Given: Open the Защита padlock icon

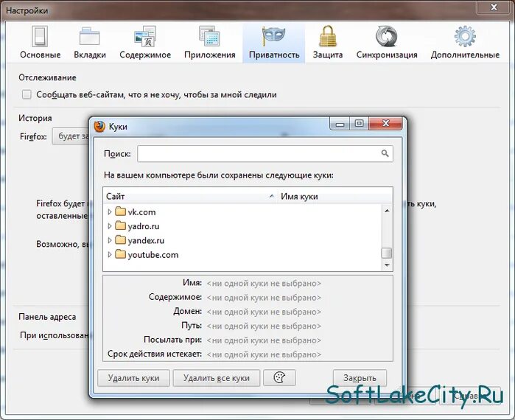Looking at the screenshot, I should pos(328,36).
